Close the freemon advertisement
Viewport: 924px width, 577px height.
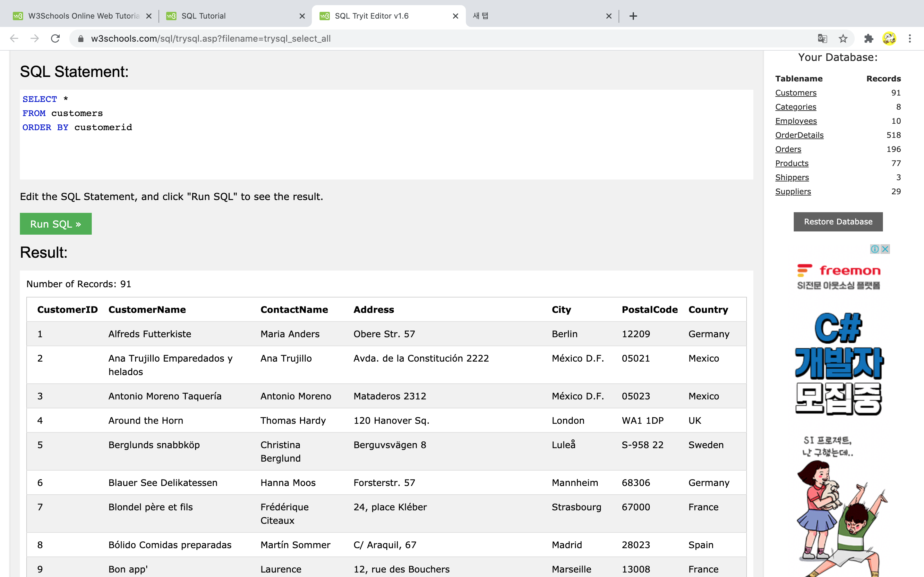pyautogui.click(x=885, y=249)
